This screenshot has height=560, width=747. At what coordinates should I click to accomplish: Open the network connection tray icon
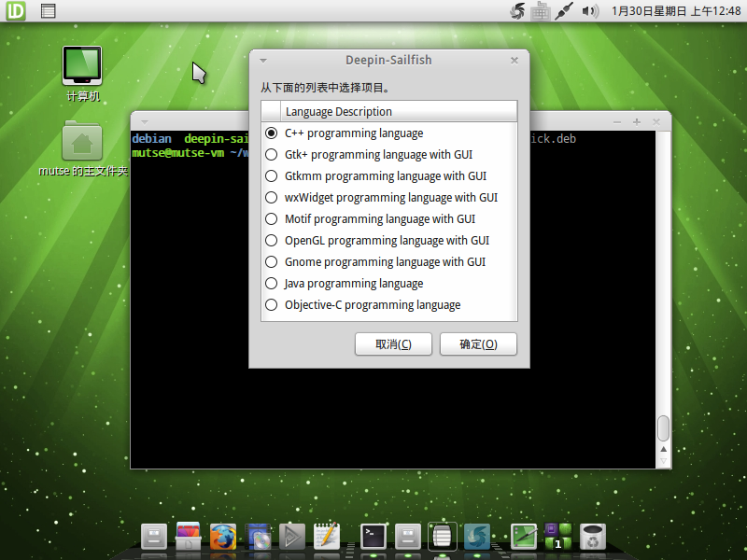(564, 11)
